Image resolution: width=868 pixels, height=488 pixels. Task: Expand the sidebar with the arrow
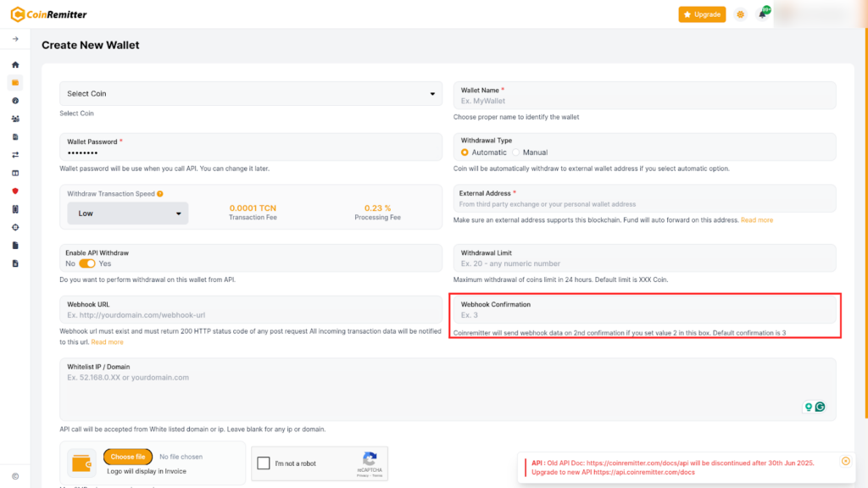[x=15, y=39]
